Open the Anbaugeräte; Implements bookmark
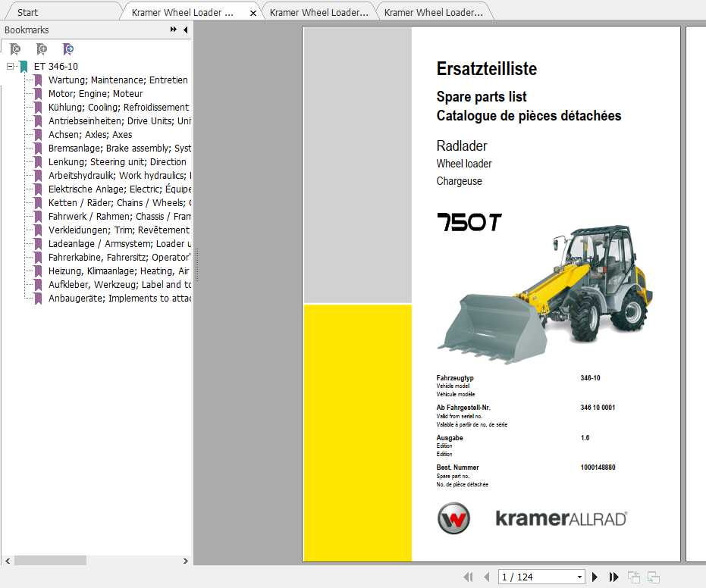The image size is (706, 588). pyautogui.click(x=120, y=299)
